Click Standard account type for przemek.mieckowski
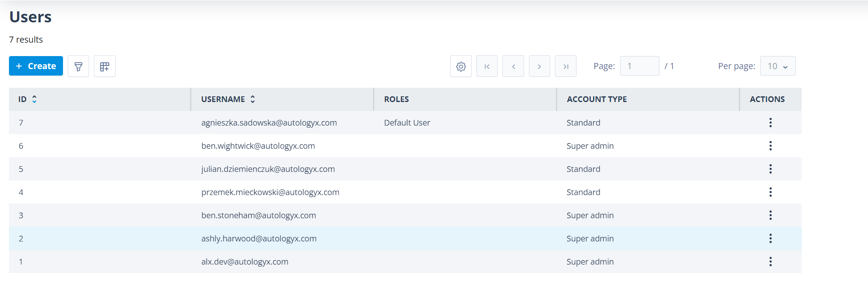The height and width of the screenshot is (304, 868). pos(583,192)
